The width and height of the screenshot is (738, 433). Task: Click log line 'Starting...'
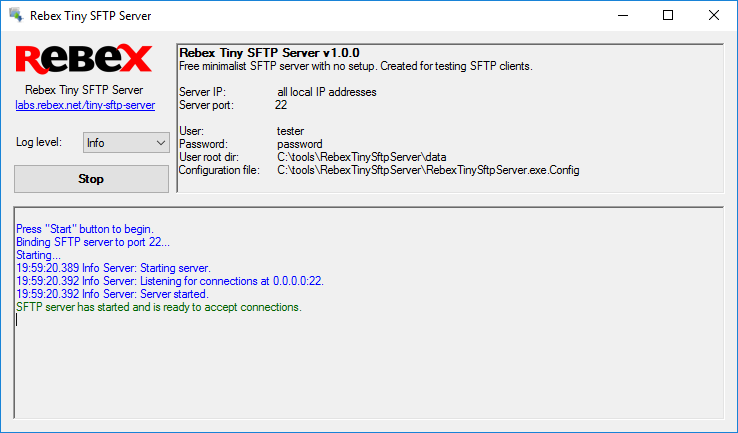click(38, 255)
